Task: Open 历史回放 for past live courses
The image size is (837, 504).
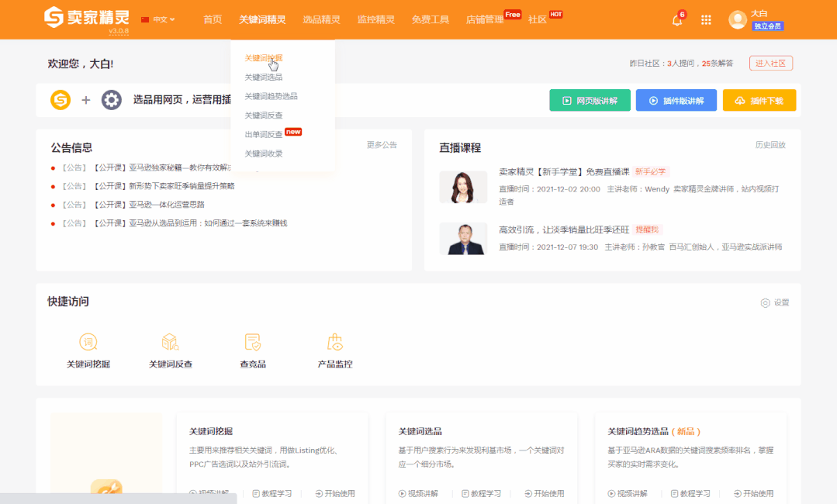Action: (771, 144)
